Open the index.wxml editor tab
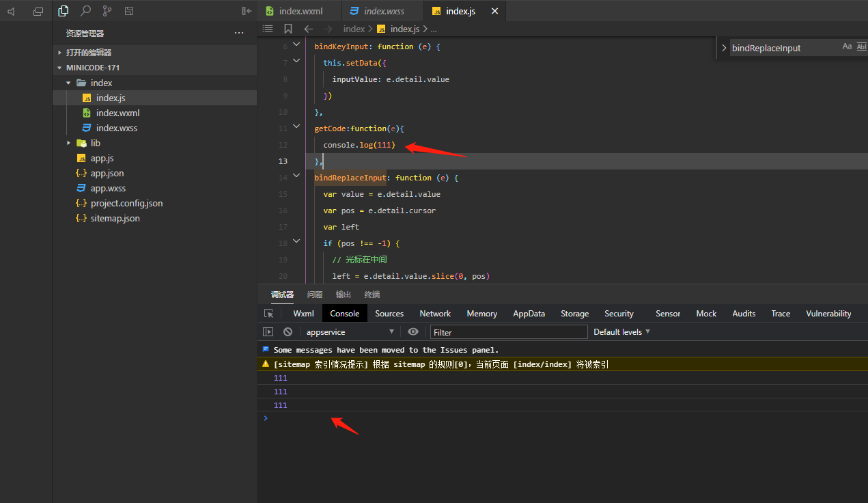This screenshot has height=503, width=868. 300,11
